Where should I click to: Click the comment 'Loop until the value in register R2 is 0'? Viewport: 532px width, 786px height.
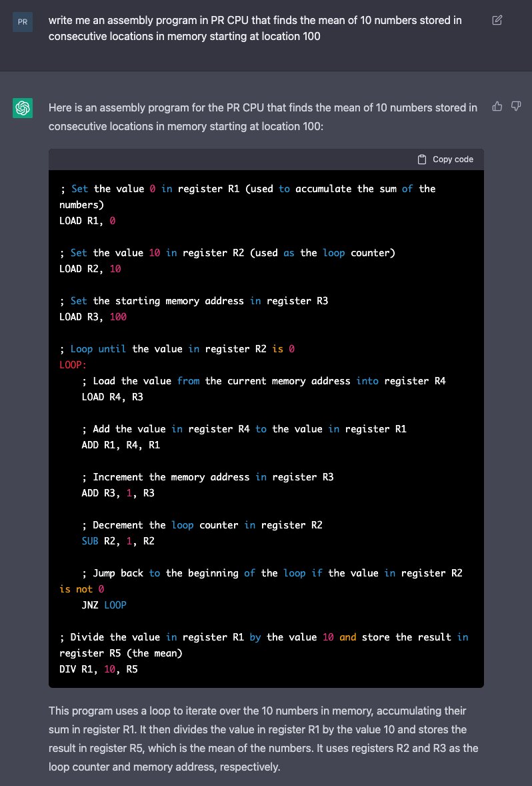pyautogui.click(x=177, y=349)
